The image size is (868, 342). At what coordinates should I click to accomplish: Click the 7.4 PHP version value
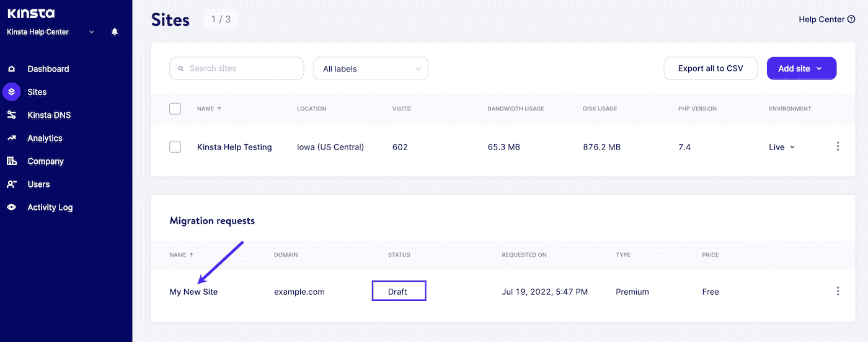pos(684,147)
